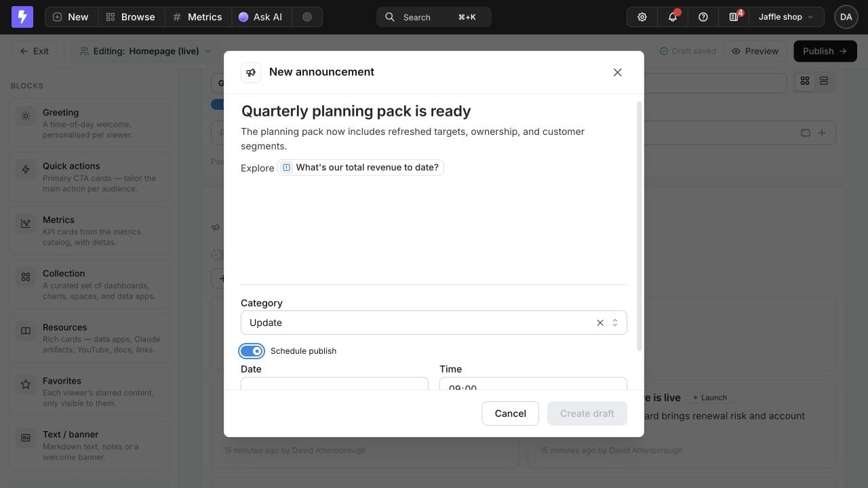Click the plus icon in background row
Screen dimensions: 868x488
(822, 133)
